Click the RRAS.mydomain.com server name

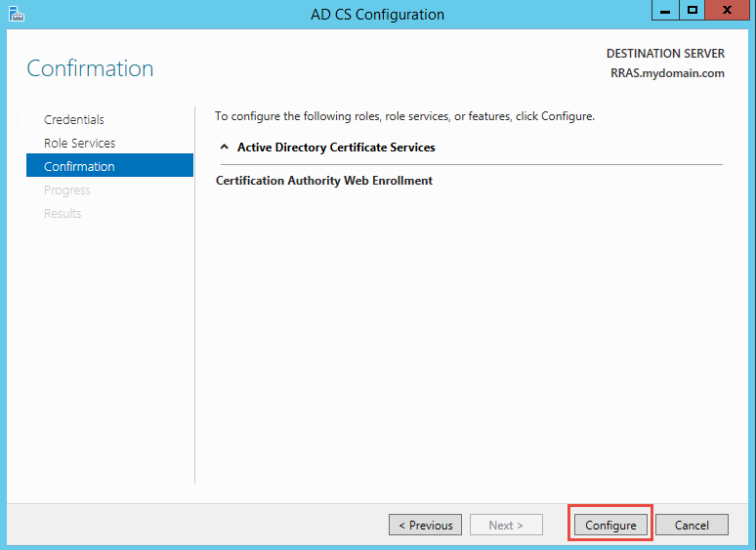pyautogui.click(x=667, y=73)
